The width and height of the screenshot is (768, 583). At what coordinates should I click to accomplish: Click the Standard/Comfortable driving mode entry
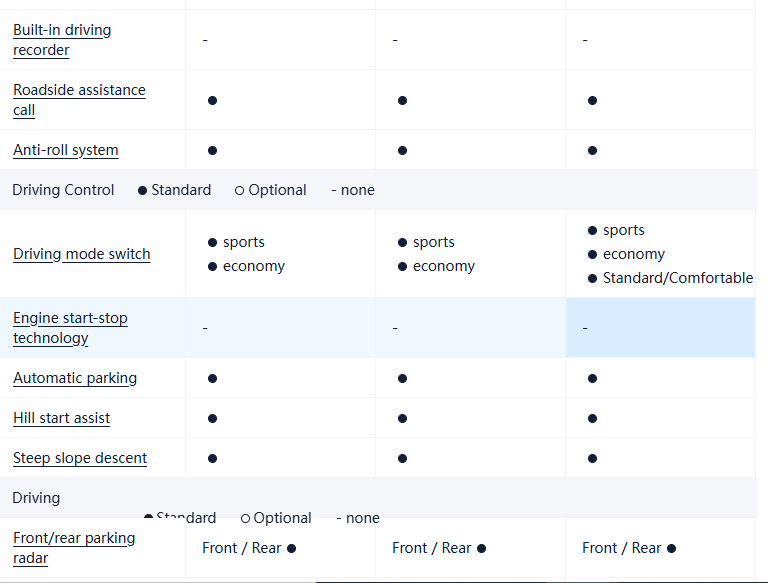677,278
